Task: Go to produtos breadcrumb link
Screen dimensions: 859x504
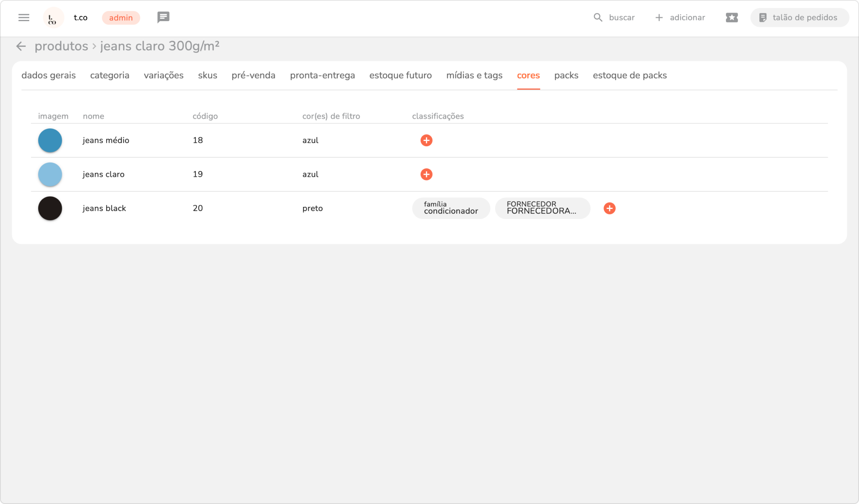Action: point(61,46)
